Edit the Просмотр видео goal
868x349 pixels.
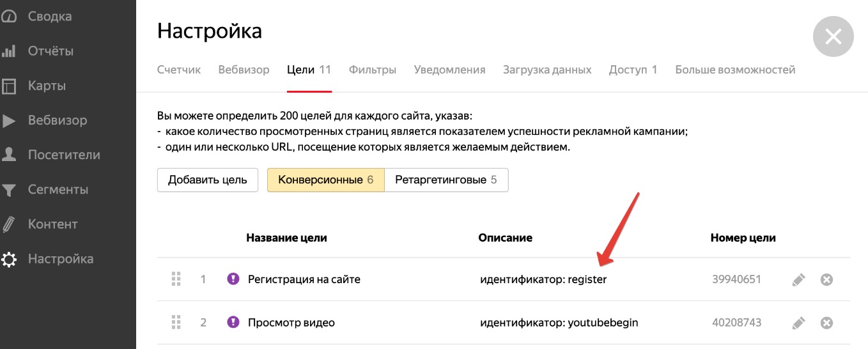click(x=798, y=323)
